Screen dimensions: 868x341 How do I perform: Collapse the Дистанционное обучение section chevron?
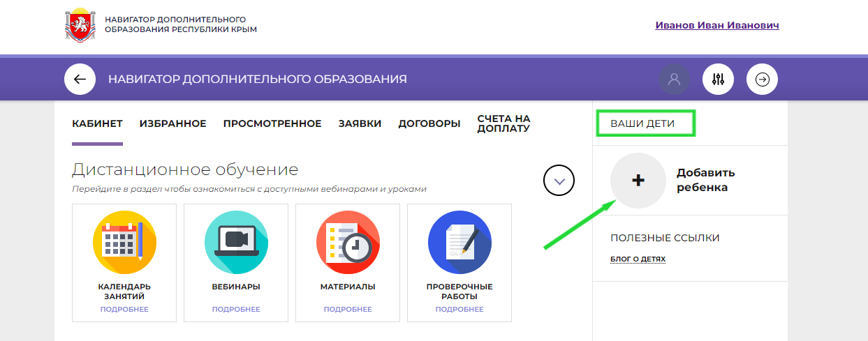click(559, 181)
